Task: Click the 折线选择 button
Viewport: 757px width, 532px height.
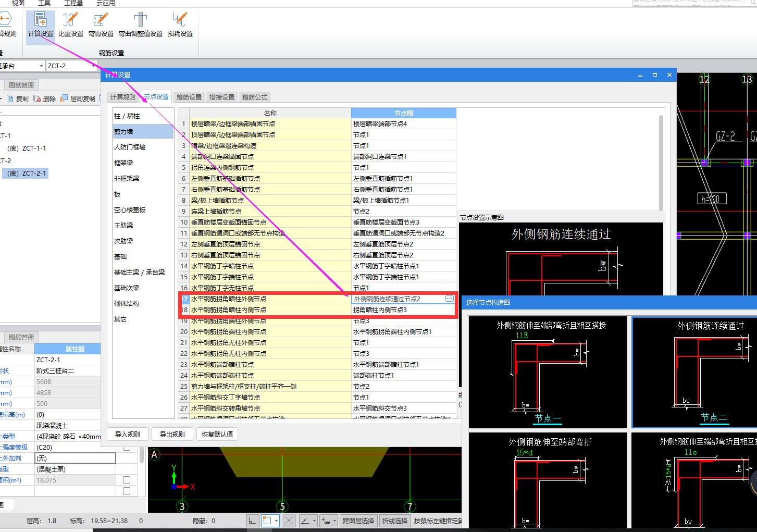Action: [x=395, y=521]
